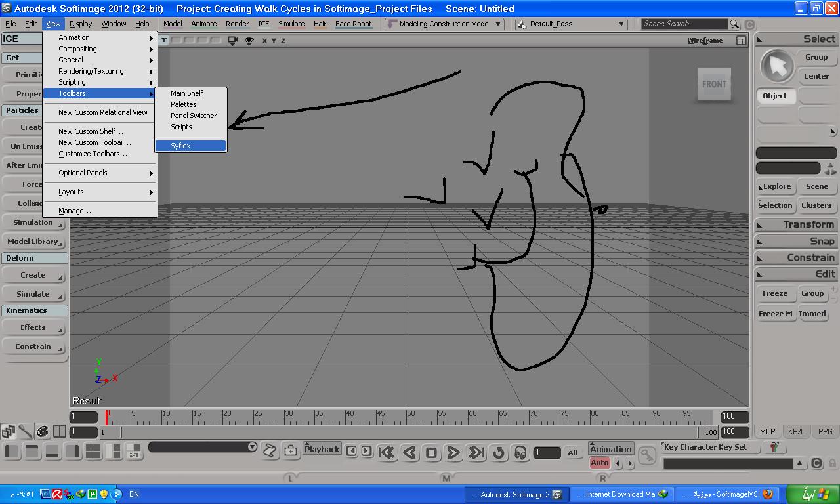Open the script editor scroll icon
The height and width of the screenshot is (504, 840).
[x=270, y=450]
